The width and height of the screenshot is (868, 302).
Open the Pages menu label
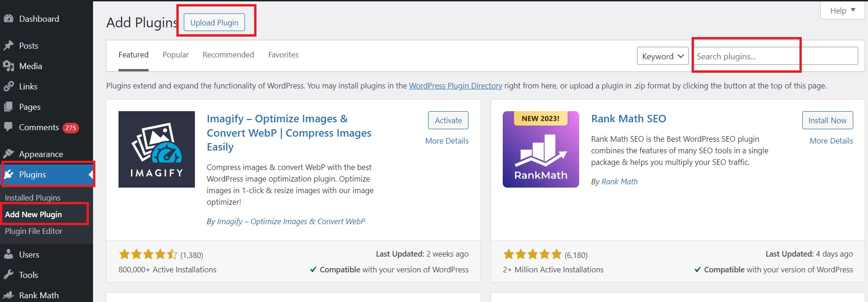30,107
